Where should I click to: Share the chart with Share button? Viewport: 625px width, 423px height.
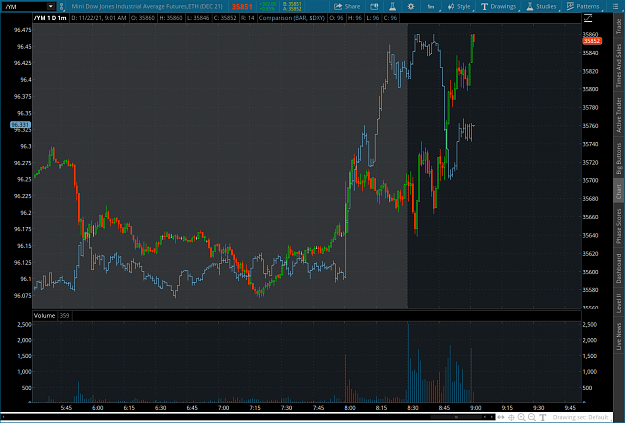(x=347, y=6)
